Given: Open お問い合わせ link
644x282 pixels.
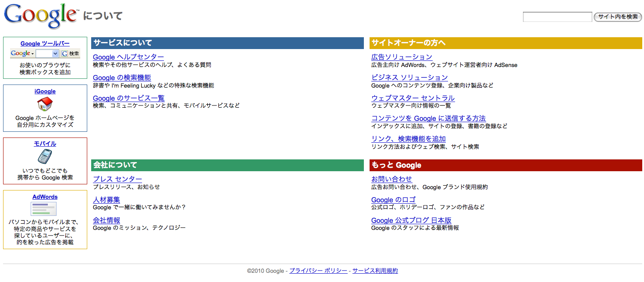Looking at the screenshot, I should [391, 179].
